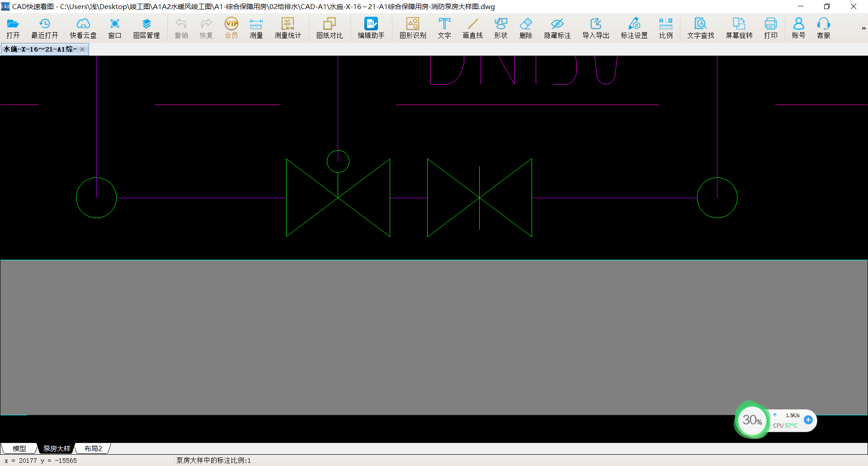This screenshot has width=868, height=466.
Task: Click the x y coordinate readout
Action: pos(41,461)
